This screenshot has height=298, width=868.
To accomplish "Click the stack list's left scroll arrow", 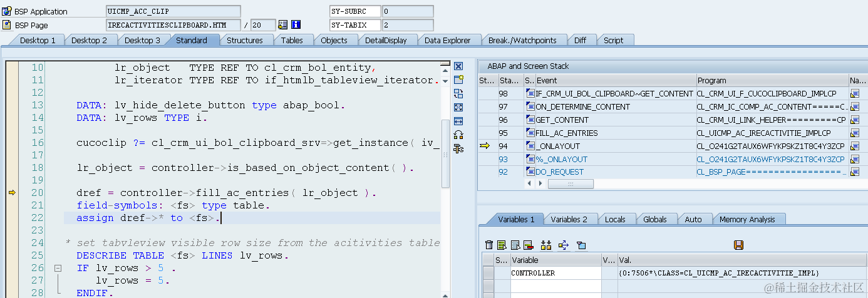I will (x=530, y=183).
